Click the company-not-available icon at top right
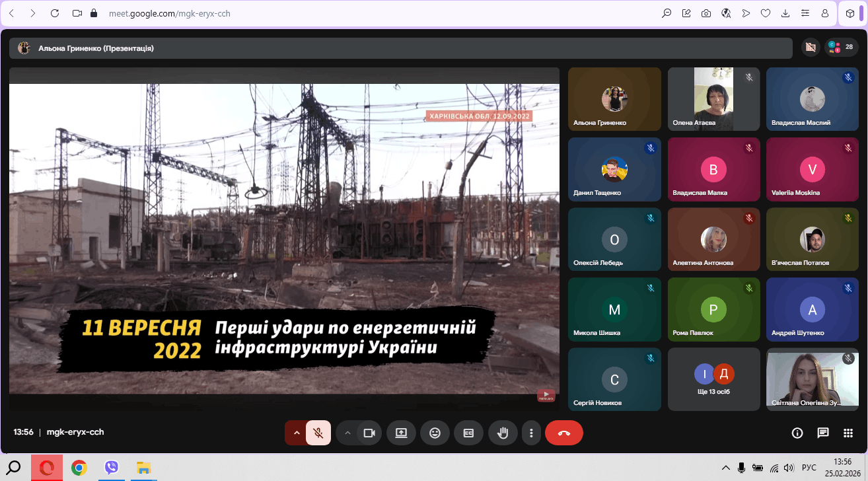Image resolution: width=868 pixels, height=481 pixels. (x=810, y=48)
